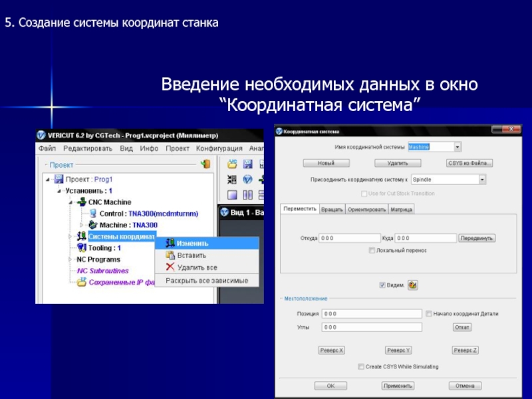The width and height of the screenshot is (532, 399).
Task: Click the Tooling node icon in tree
Action: click(x=82, y=248)
